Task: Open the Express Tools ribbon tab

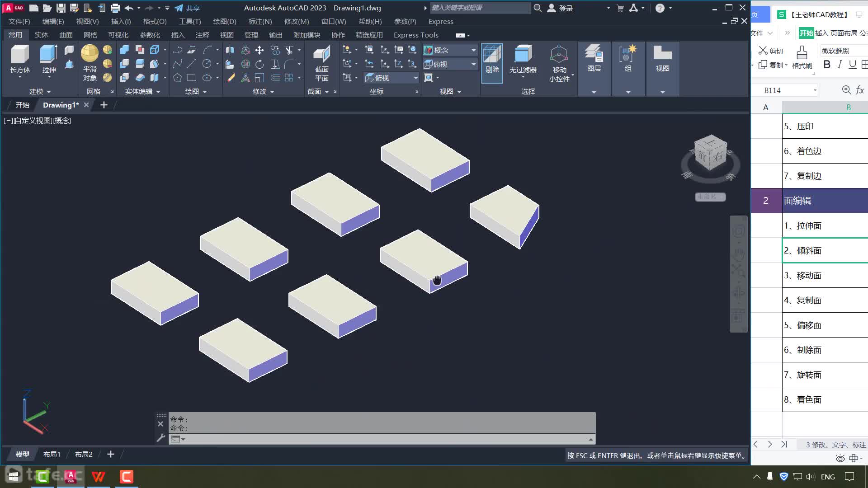Action: point(416,35)
